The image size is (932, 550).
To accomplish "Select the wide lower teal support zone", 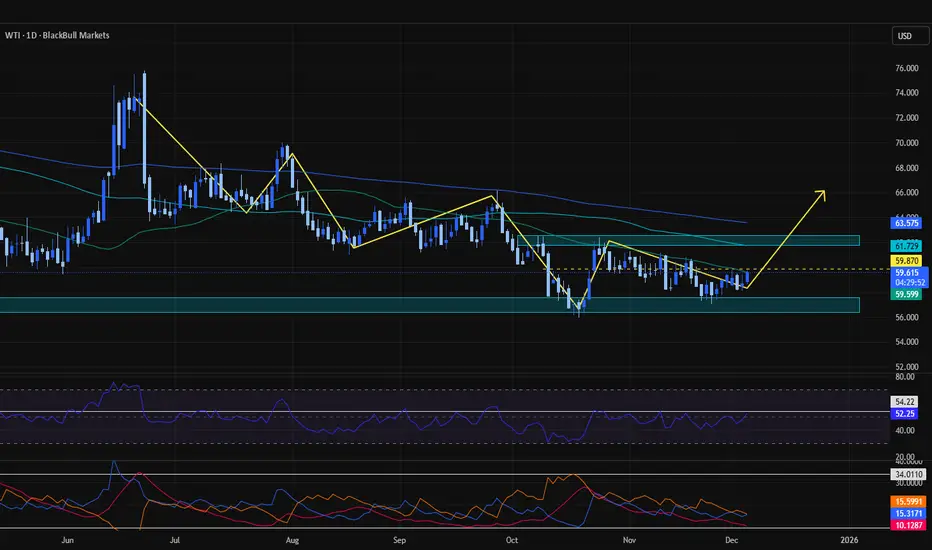I will pyautogui.click(x=430, y=305).
